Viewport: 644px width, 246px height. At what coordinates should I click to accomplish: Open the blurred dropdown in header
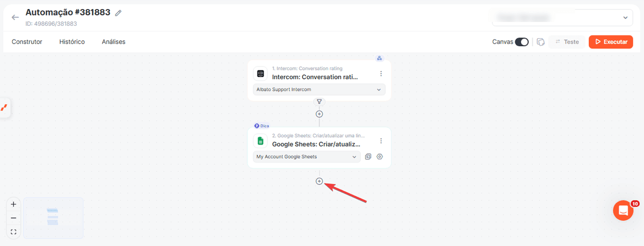coord(562,18)
